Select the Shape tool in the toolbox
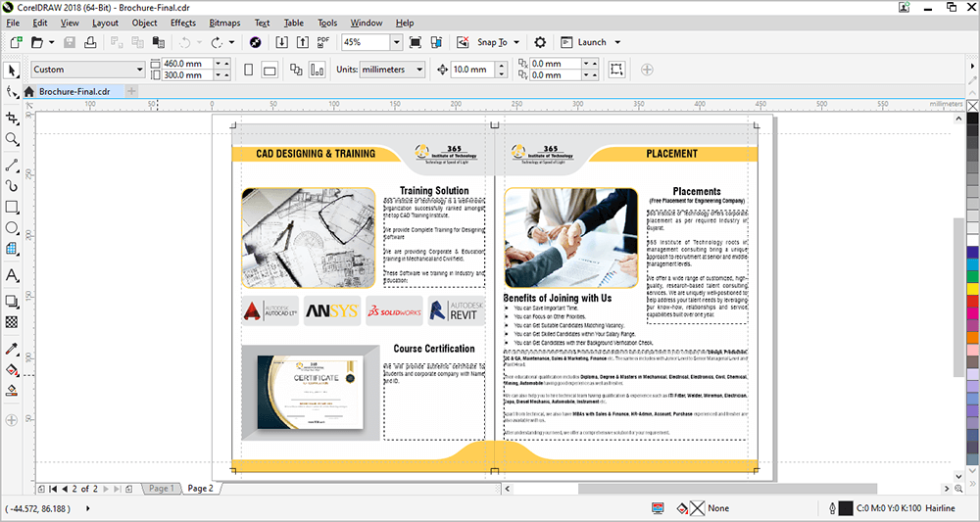The height and width of the screenshot is (522, 980). [x=11, y=92]
